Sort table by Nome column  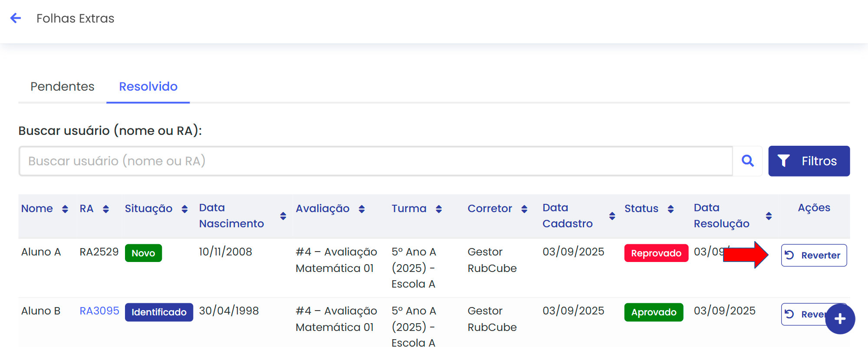(x=65, y=209)
